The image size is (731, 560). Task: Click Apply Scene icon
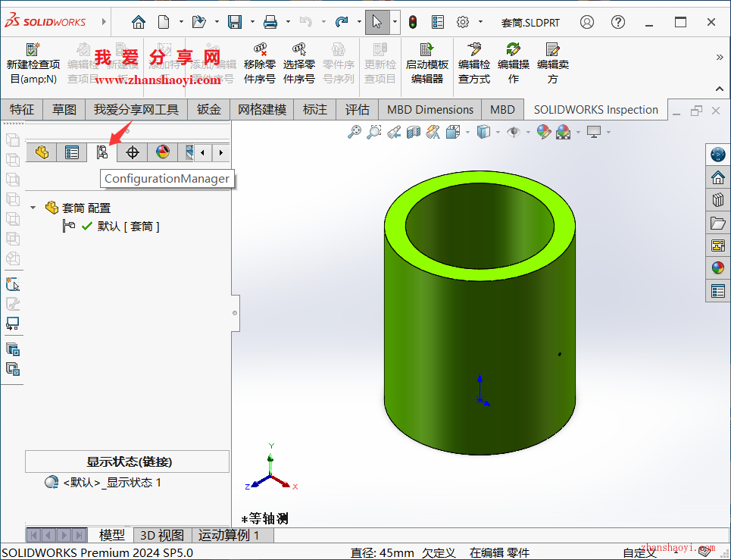563,133
